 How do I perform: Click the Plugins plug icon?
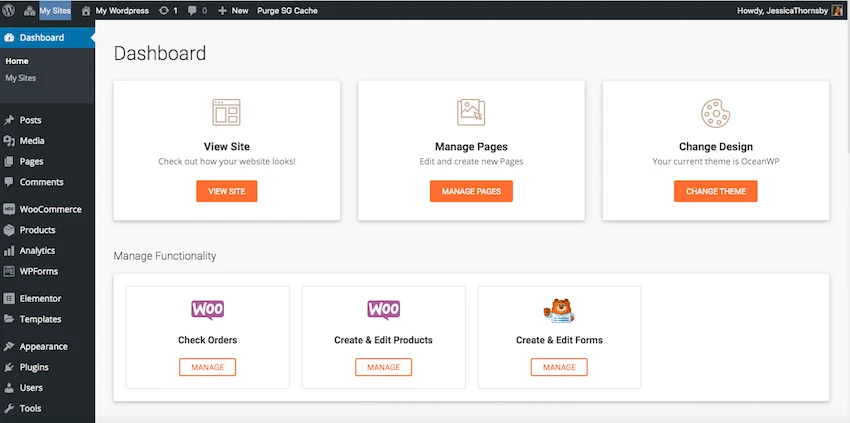tap(9, 367)
